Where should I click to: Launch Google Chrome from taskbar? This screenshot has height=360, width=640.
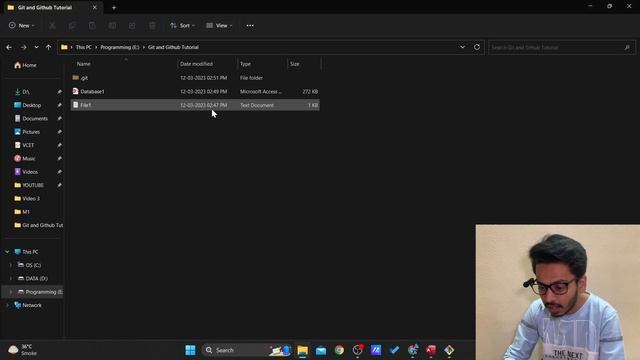pyautogui.click(x=339, y=350)
